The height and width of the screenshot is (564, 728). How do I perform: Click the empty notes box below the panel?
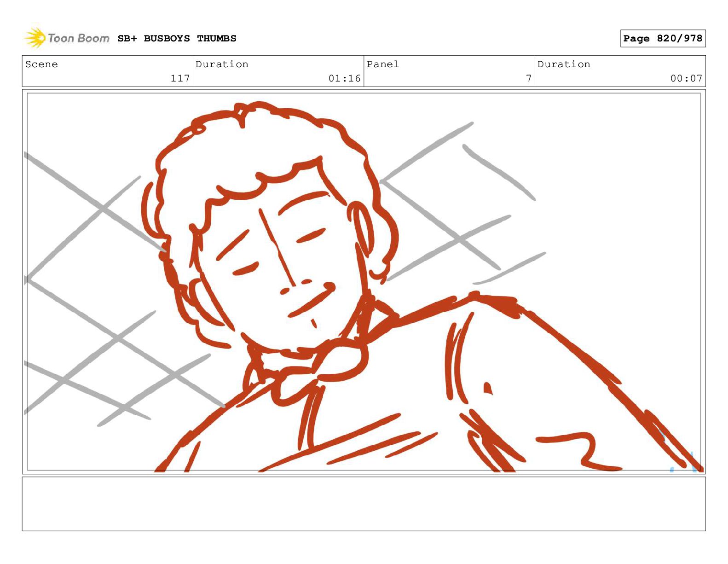point(364,504)
